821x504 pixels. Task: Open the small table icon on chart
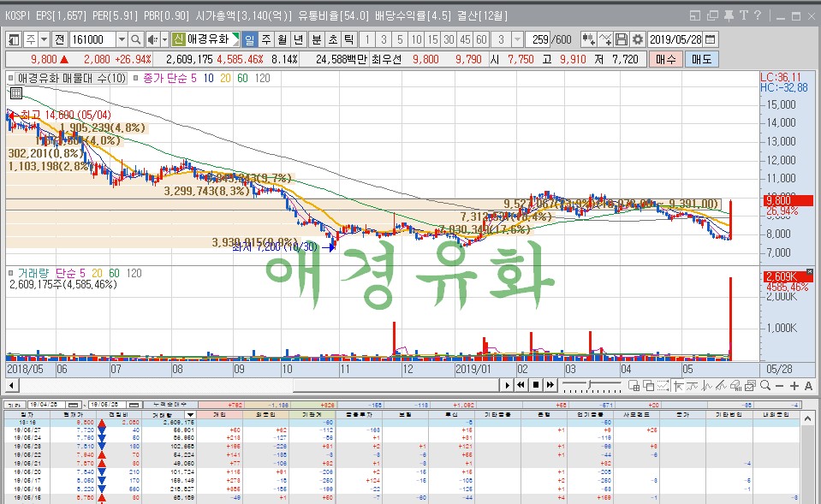tap(16, 93)
